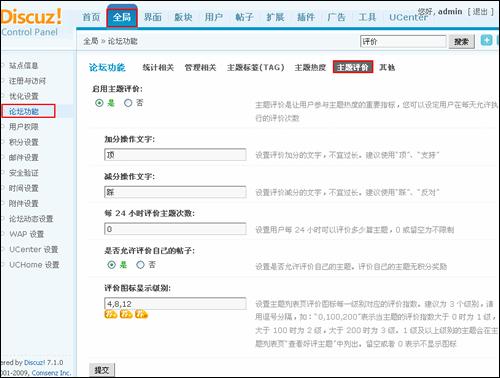Click the admin username text
Screen dimensions: 500x378
click(450, 12)
